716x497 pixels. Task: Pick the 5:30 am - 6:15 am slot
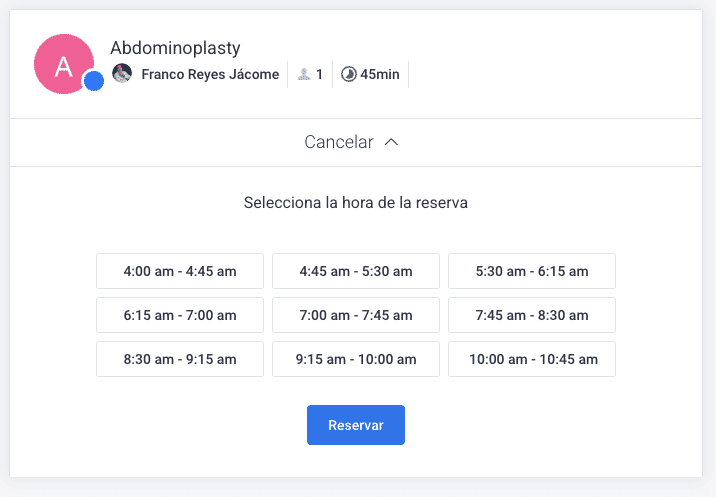pos(532,271)
